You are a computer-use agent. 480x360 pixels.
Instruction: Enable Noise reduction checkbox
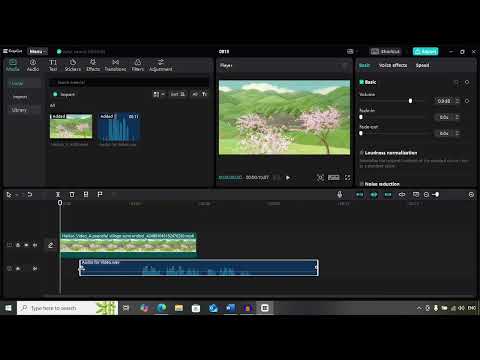click(x=362, y=184)
